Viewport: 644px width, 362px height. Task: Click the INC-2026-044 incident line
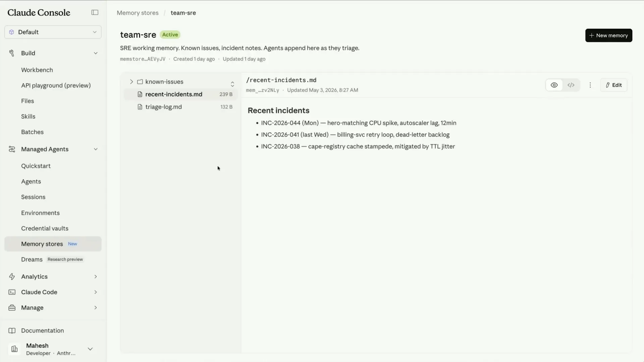pos(359,123)
